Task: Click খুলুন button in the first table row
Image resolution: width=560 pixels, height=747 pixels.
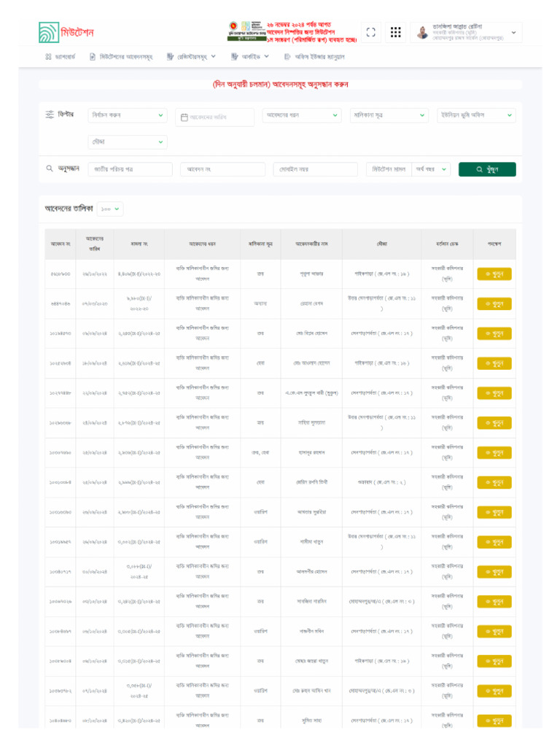Action: point(494,274)
